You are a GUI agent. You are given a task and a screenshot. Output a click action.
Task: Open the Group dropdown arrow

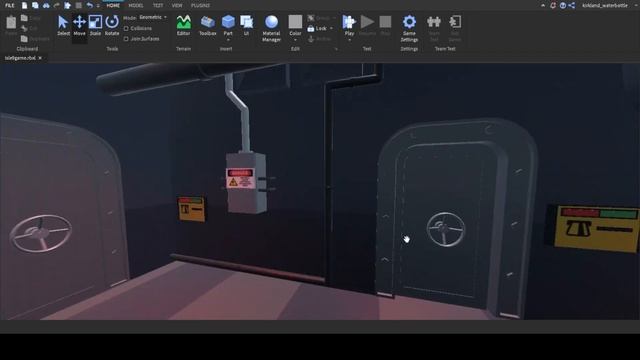click(334, 18)
